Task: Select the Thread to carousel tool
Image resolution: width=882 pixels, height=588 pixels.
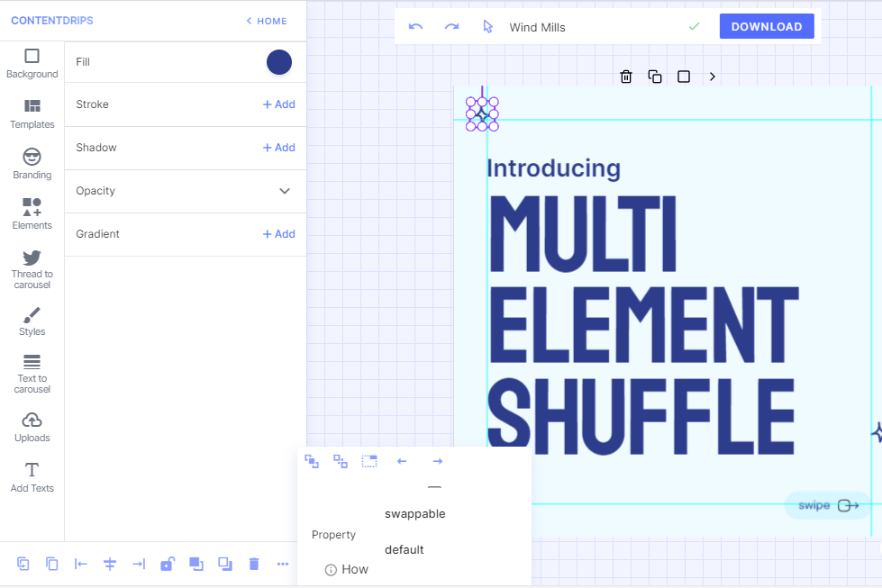Action: click(x=32, y=268)
